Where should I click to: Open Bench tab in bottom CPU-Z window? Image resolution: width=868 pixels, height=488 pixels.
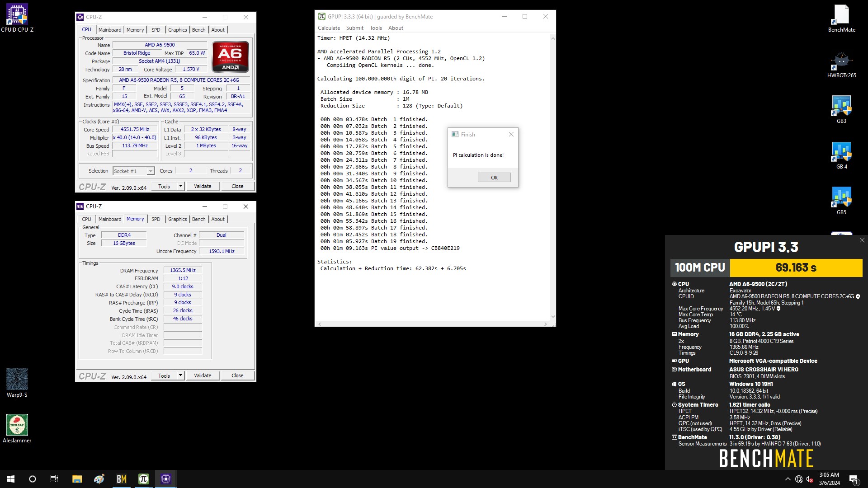[198, 219]
